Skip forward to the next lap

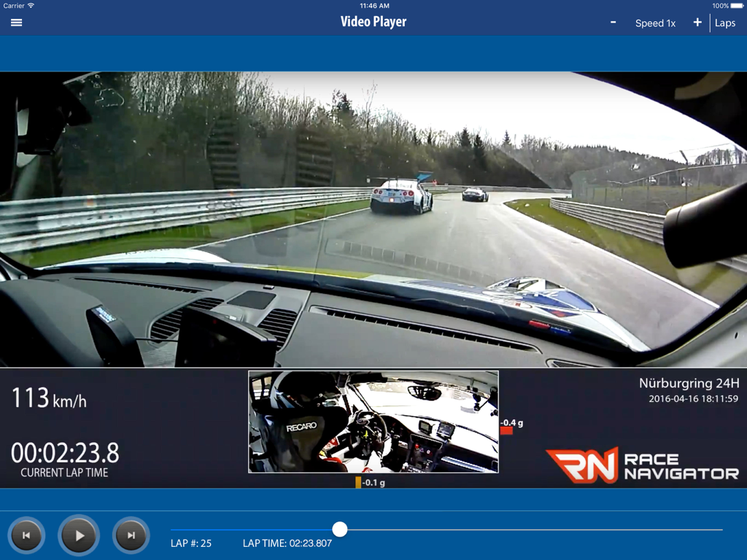(x=130, y=535)
